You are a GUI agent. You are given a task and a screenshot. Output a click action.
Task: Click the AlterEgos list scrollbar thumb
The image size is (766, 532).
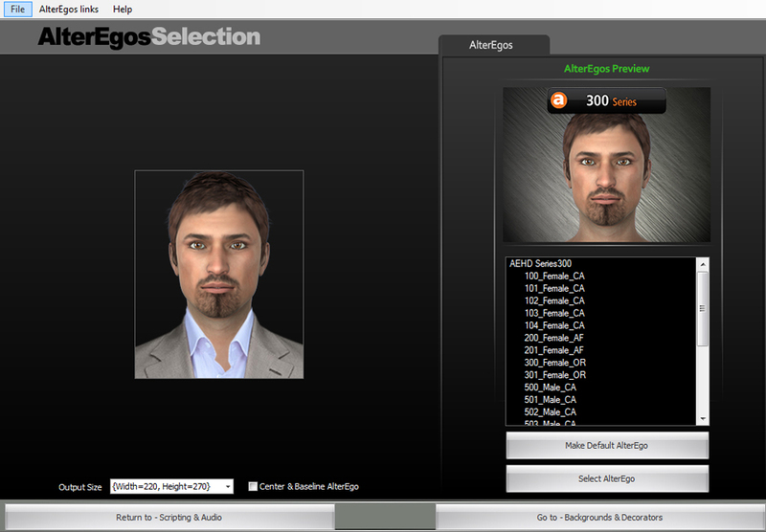coord(703,309)
